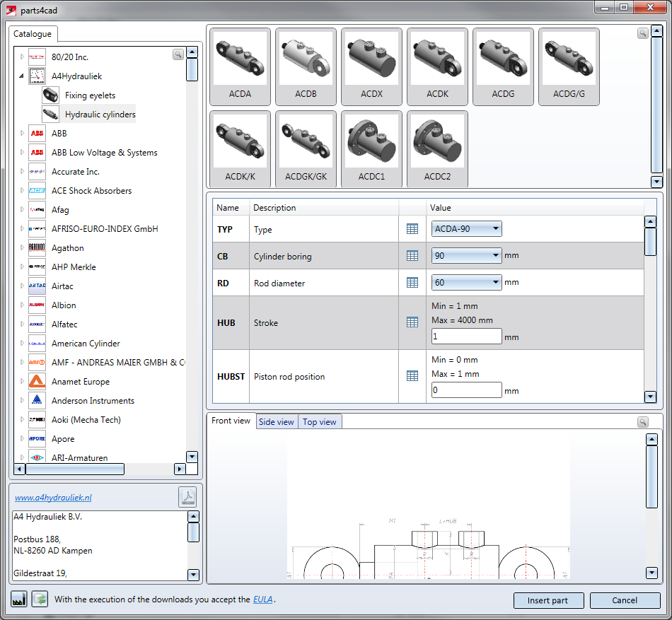Click the Insert part button
Screen dimensions: 672x620
(x=548, y=600)
